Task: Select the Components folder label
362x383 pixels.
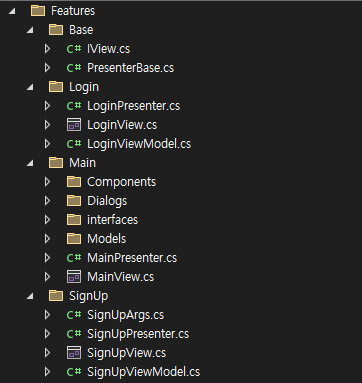Action: click(122, 182)
